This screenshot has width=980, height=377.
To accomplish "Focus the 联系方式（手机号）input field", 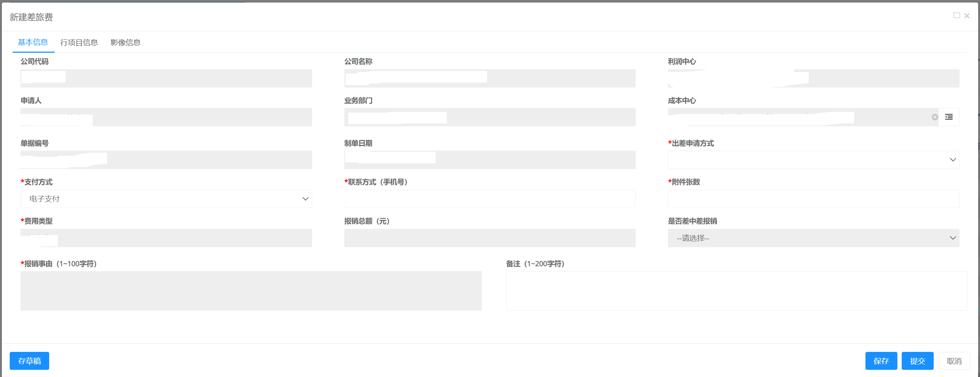I will pyautogui.click(x=489, y=199).
